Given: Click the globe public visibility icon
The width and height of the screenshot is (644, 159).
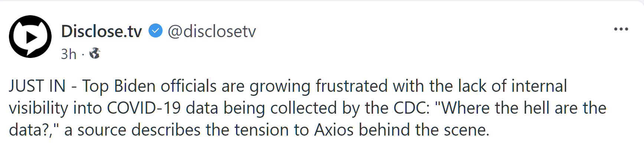Looking at the screenshot, I should [x=95, y=53].
